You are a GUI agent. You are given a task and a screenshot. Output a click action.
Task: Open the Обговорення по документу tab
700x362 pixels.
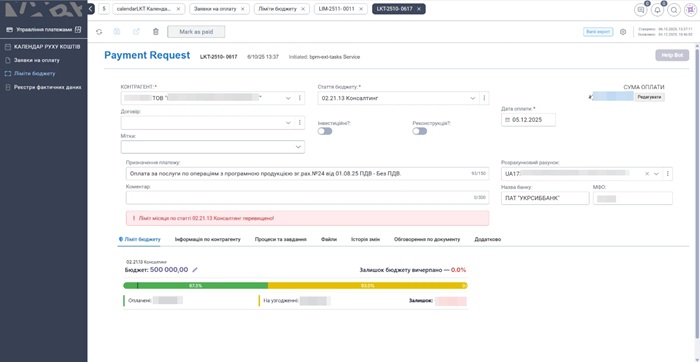[427, 239]
